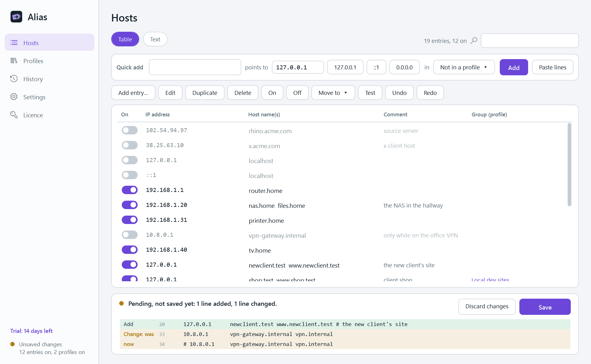Enable the x.acme.com host entry
Viewport: 591px width, 364px height.
[130, 145]
